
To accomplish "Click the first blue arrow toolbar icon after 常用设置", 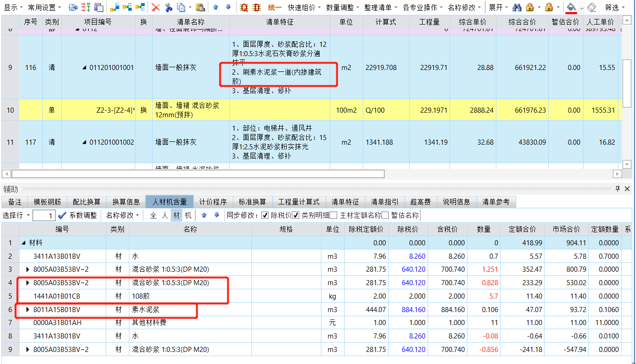I will [73, 7].
